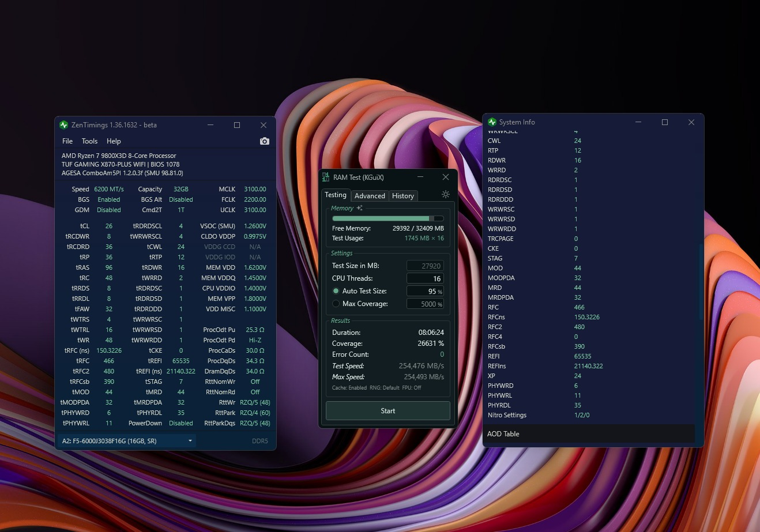Click the Max Coverage percent field
This screenshot has width=760, height=532.
(x=425, y=304)
